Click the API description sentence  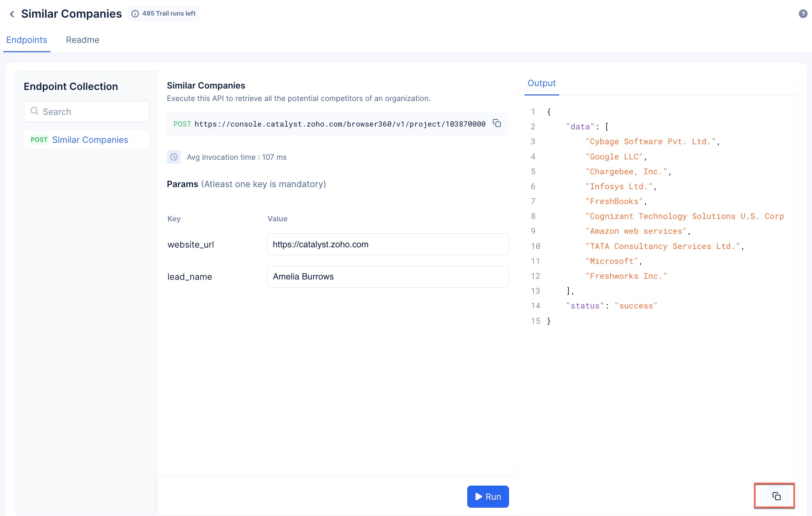tap(299, 99)
